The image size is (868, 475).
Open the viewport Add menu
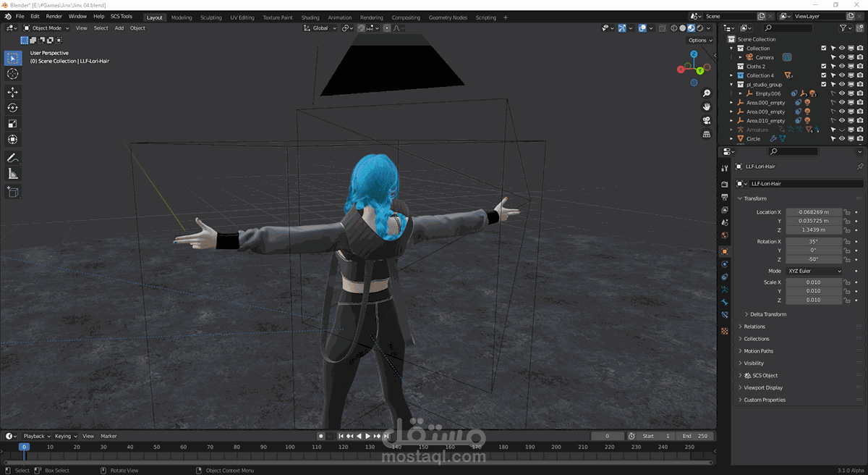tap(119, 28)
